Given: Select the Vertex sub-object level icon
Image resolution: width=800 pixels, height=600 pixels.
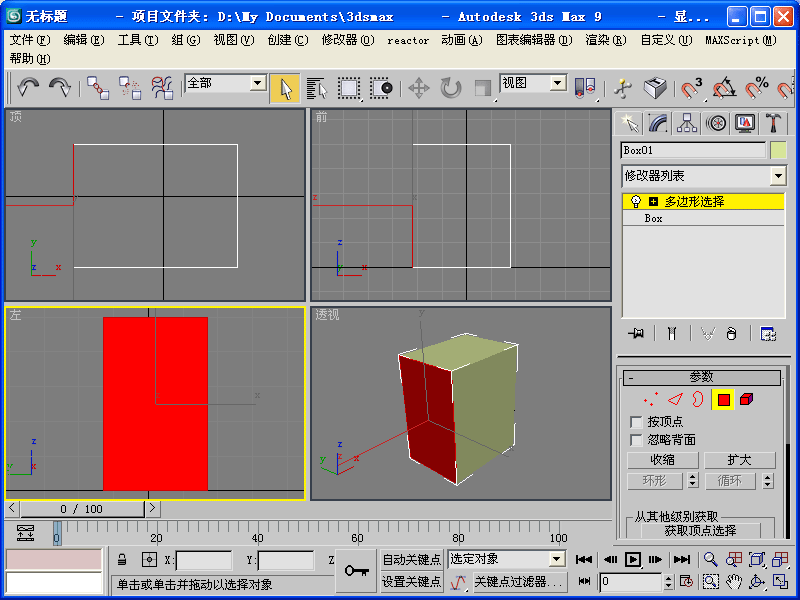Looking at the screenshot, I should (650, 400).
